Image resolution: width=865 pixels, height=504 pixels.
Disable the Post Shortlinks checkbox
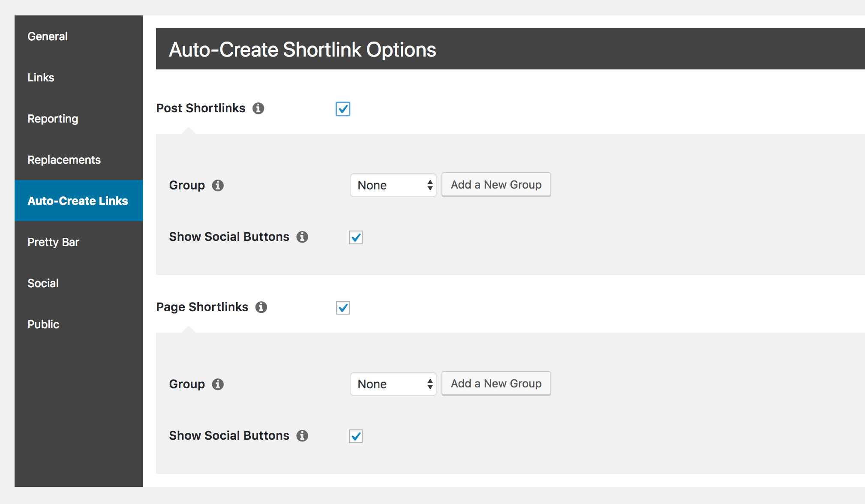pyautogui.click(x=342, y=109)
